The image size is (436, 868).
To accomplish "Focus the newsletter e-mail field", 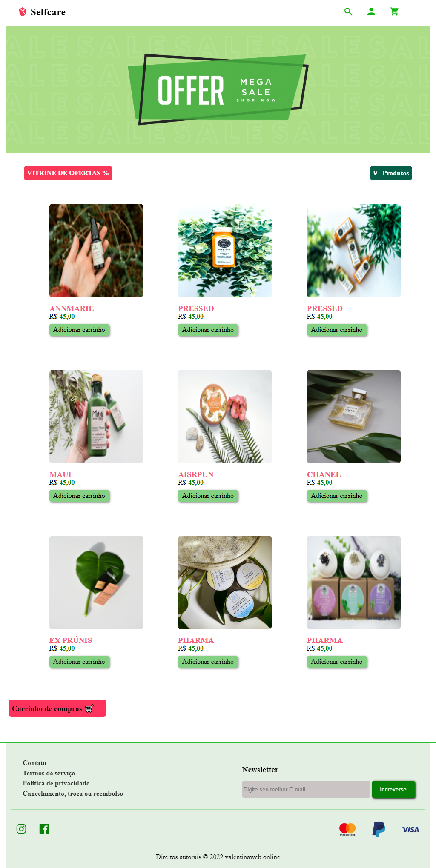I will click(306, 789).
